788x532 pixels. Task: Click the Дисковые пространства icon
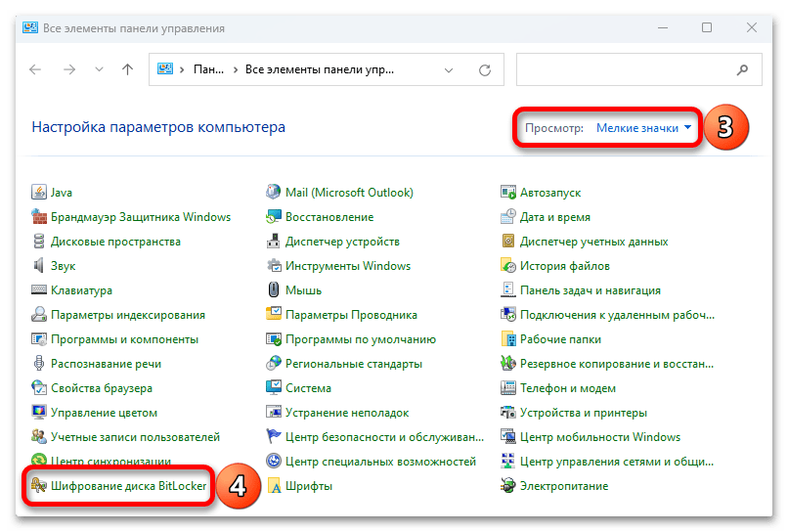click(39, 242)
